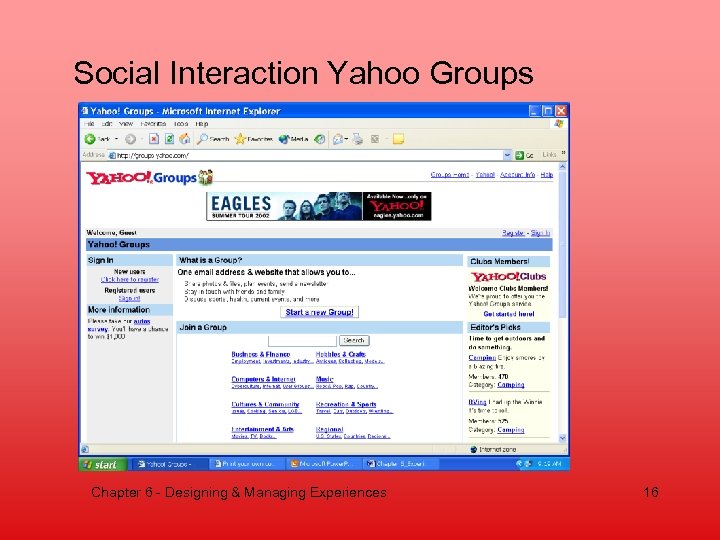Screen dimensions: 720x540
Task: Click the Sign In link at top right
Action: (x=540, y=233)
